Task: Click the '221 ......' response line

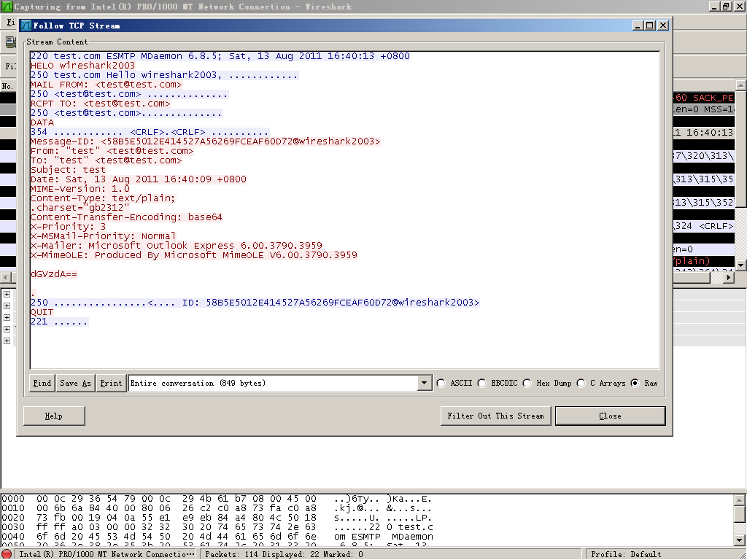Action: click(60, 322)
